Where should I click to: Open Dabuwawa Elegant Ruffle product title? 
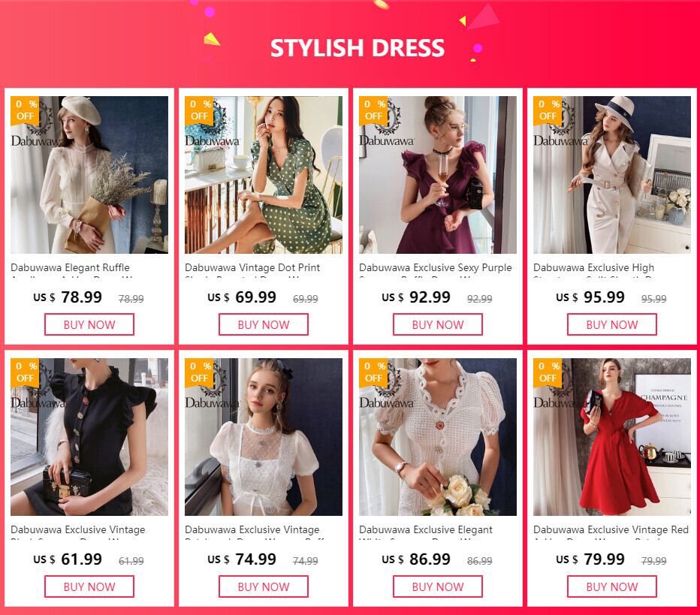(70, 268)
